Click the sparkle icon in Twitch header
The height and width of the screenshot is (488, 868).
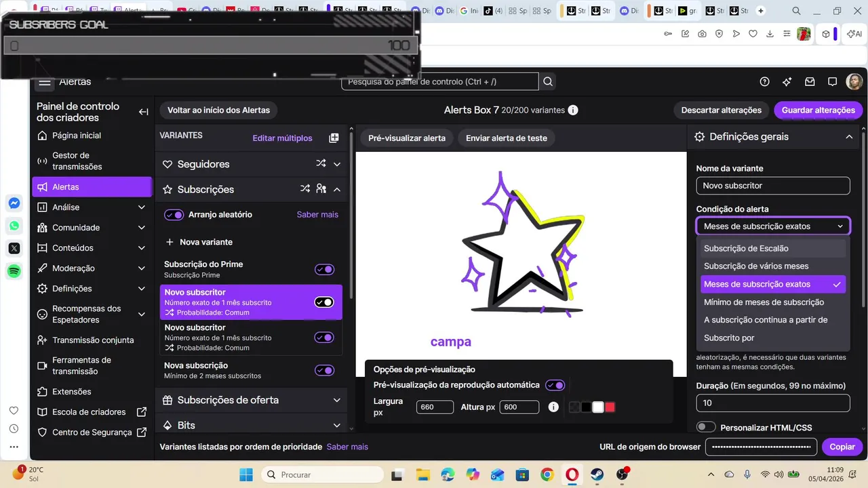[787, 81]
